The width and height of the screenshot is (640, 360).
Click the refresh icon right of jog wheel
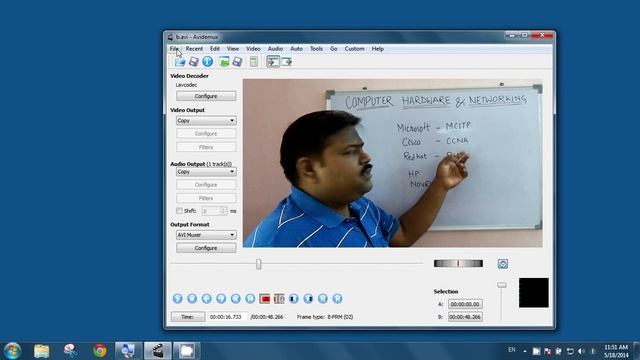pyautogui.click(x=503, y=264)
